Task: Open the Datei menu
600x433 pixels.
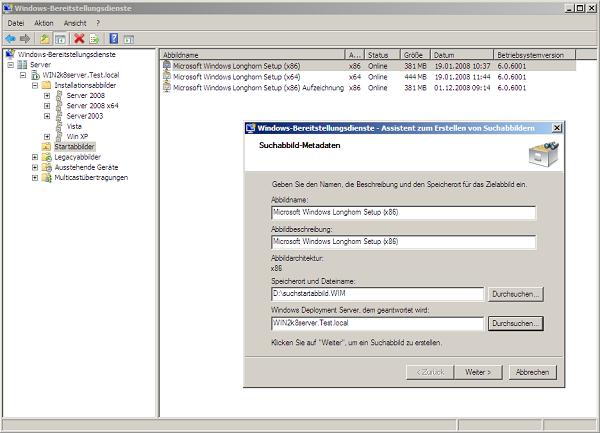Action: 16,23
